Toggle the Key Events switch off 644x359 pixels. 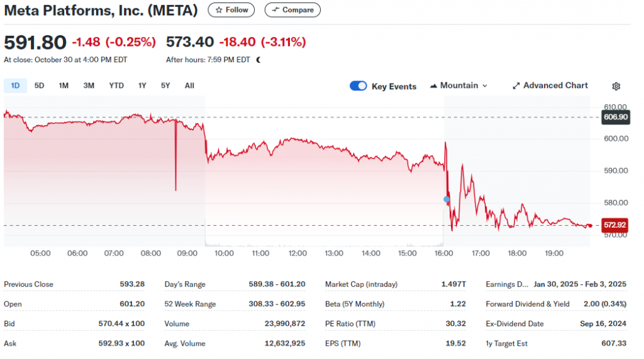pyautogui.click(x=358, y=86)
